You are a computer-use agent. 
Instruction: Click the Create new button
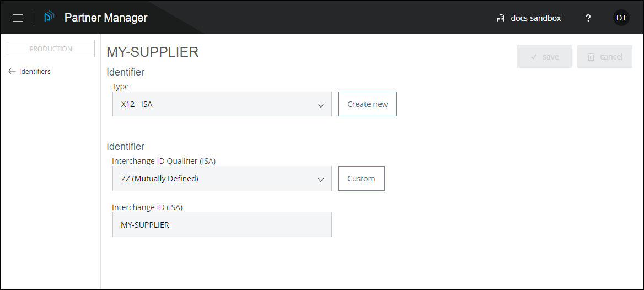tap(367, 104)
